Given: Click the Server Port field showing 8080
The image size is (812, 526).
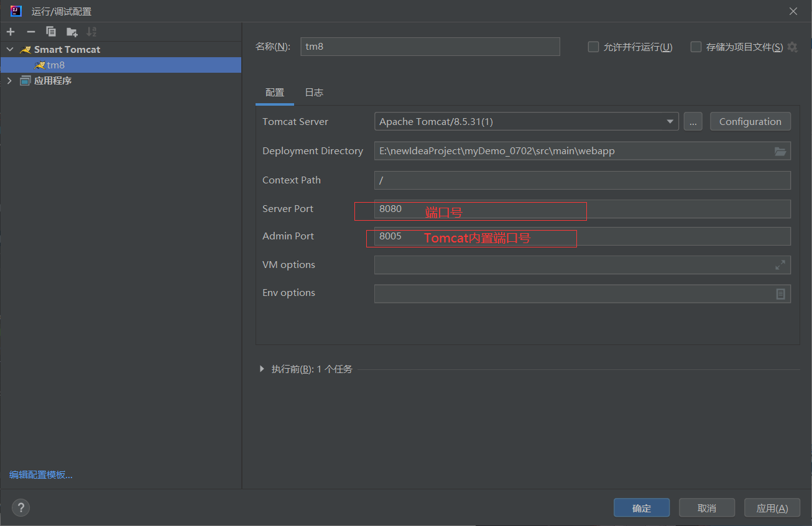Looking at the screenshot, I should [x=583, y=209].
